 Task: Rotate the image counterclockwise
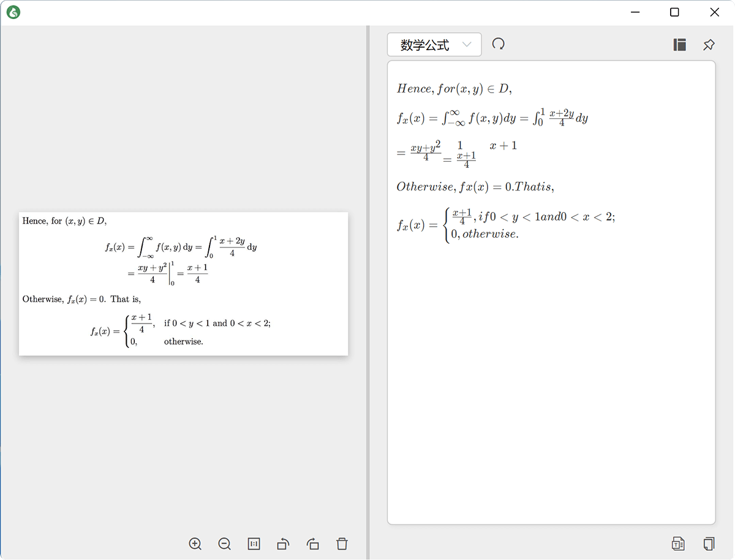(283, 543)
